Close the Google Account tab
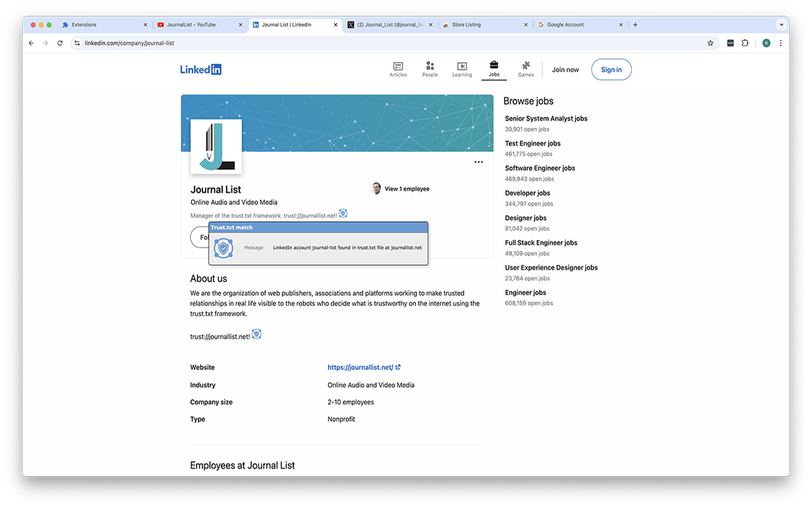812x508 pixels. click(621, 25)
